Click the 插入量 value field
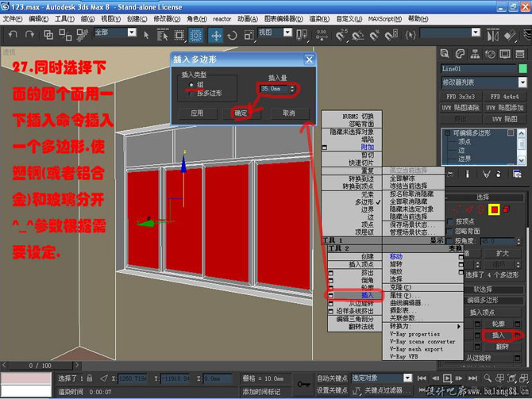Screen dimensions: 532x399 (274, 89)
